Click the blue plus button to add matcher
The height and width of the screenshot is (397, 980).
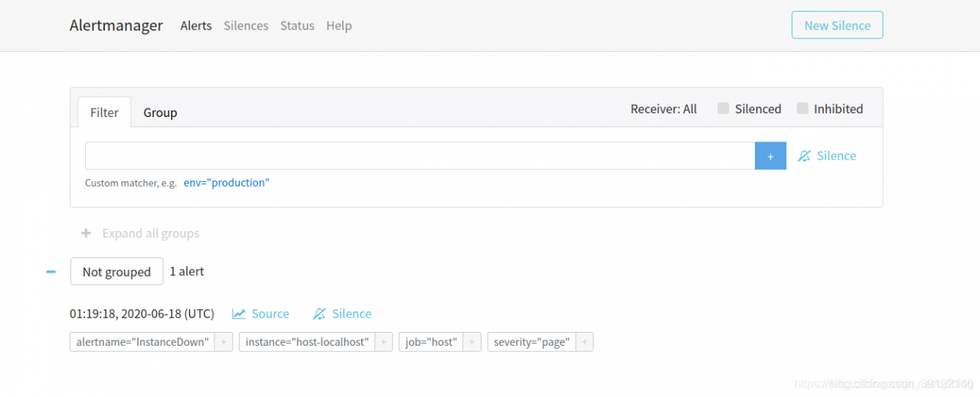[770, 156]
